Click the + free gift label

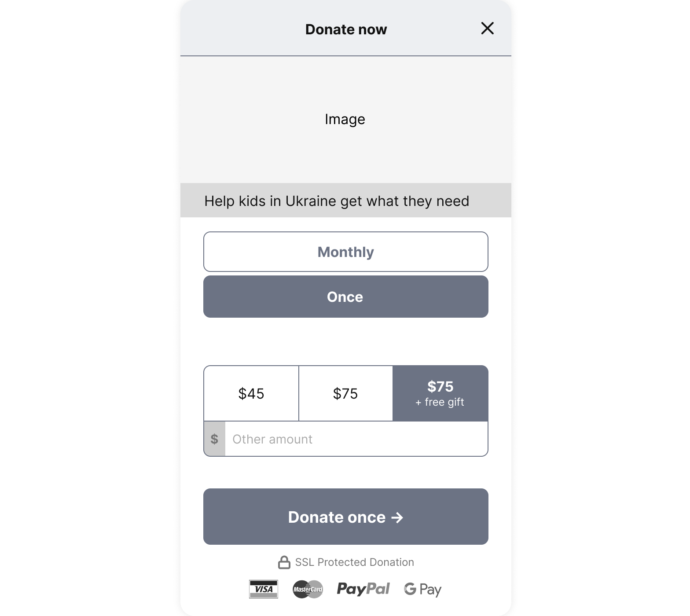440,402
